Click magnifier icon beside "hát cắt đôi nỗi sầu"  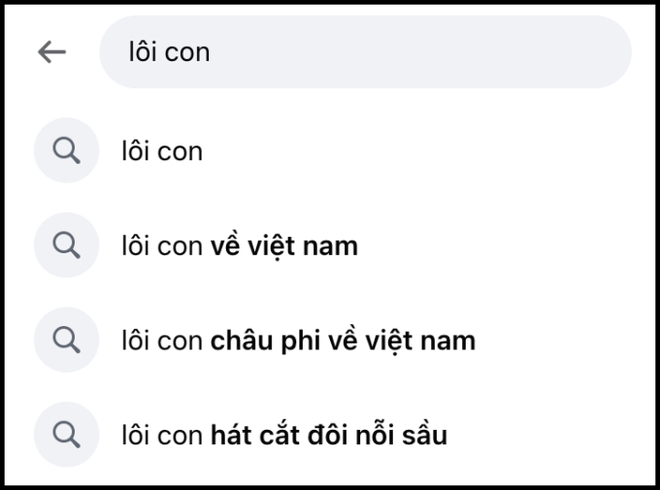(67, 435)
